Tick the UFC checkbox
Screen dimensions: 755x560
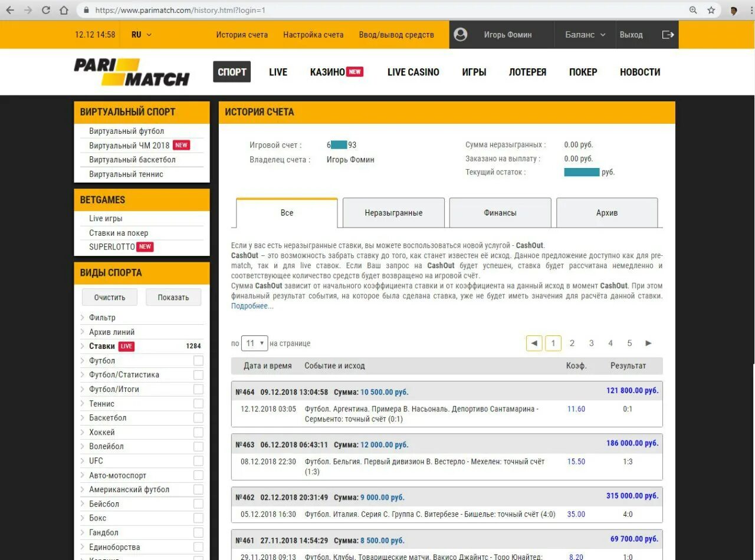pos(198,461)
